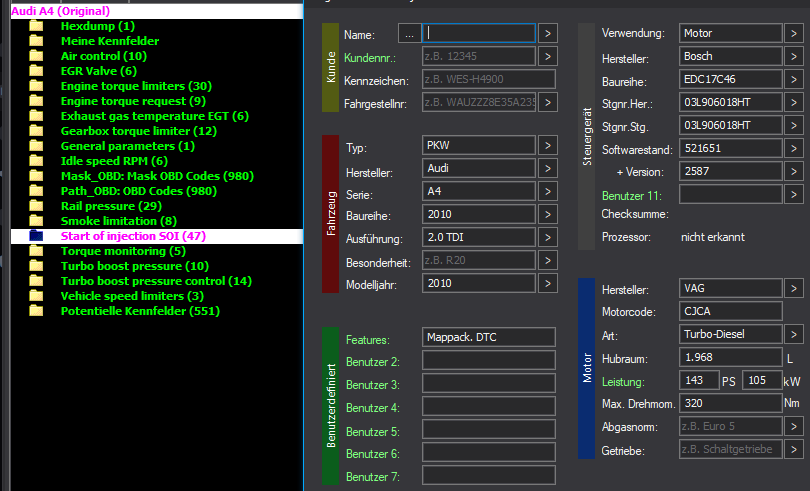The image size is (810, 491).
Task: Open the Verwendung dropdown arrow
Action: [794, 33]
